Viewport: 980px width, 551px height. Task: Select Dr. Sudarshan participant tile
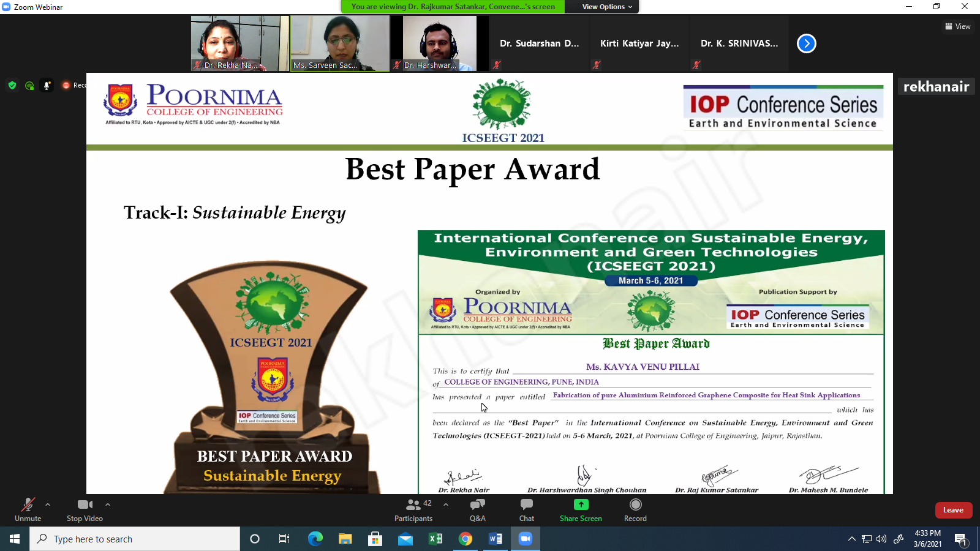click(x=540, y=43)
